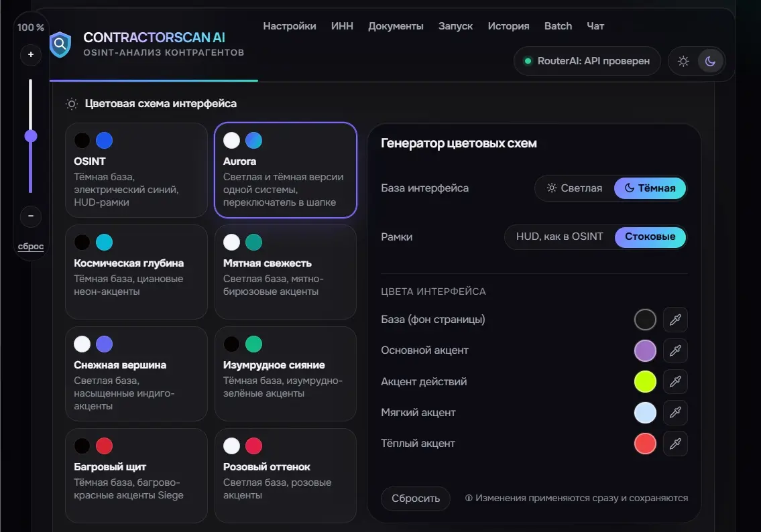Open the Batch tab
The height and width of the screenshot is (532, 761).
558,26
